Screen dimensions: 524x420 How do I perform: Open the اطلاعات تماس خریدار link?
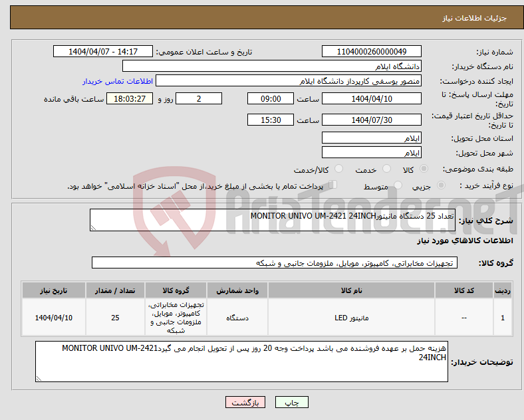point(118,81)
